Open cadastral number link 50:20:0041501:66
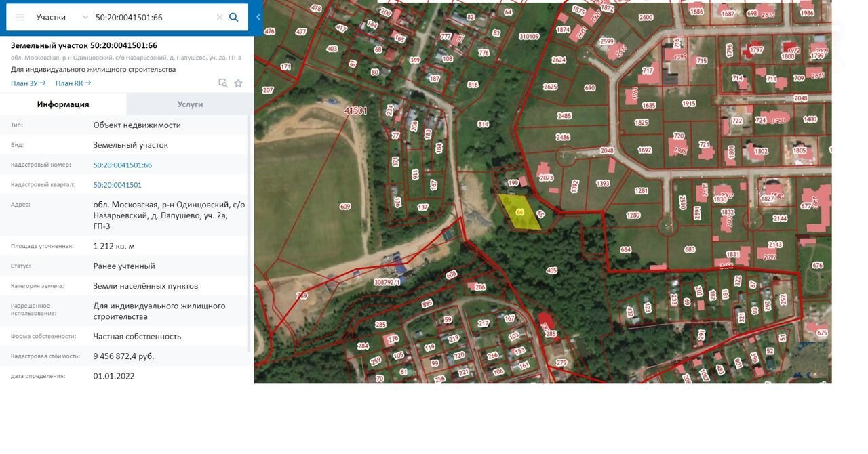This screenshot has width=868, height=454. pos(123,165)
